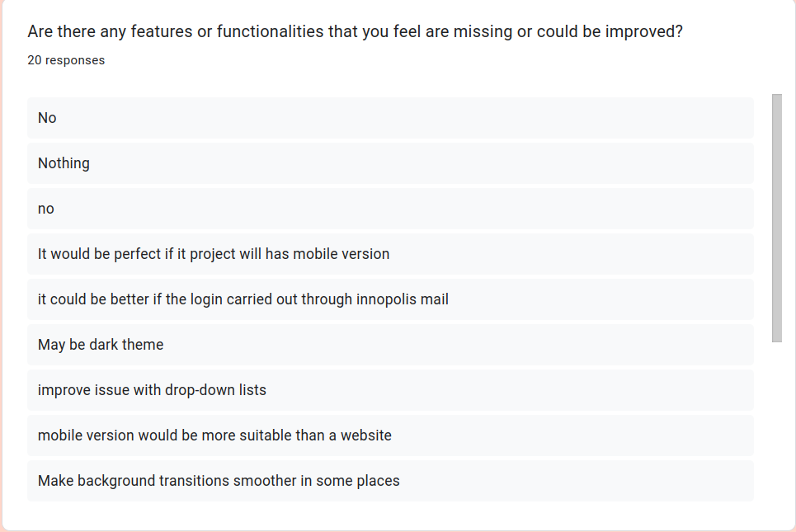This screenshot has width=796, height=532.
Task: Click the word "improved" in the question title
Action: coord(651,32)
